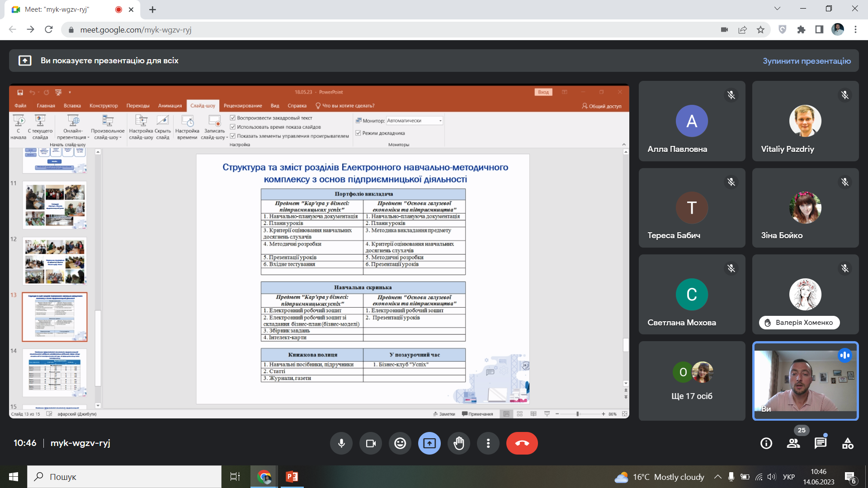Switch to 'Анимация' ribbon tab
The image size is (868, 488).
click(x=170, y=106)
